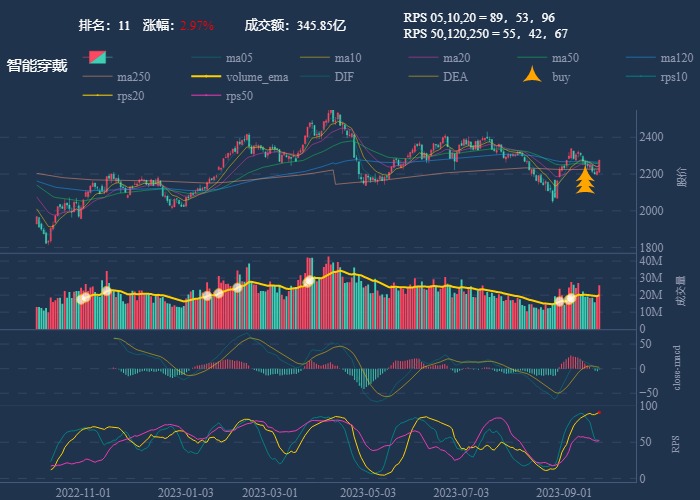Click the yellow rps20 legend line marker
Screen dimensions: 700x500
click(96, 96)
